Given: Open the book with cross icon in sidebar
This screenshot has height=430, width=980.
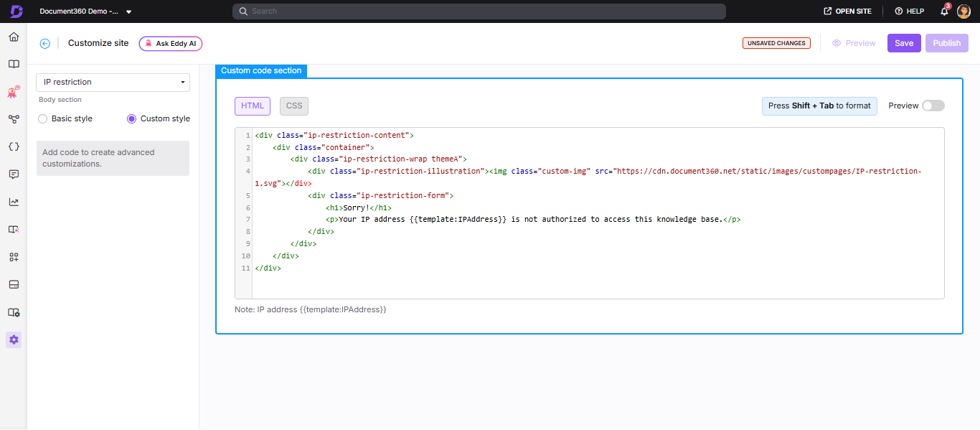Looking at the screenshot, I should click(x=14, y=230).
